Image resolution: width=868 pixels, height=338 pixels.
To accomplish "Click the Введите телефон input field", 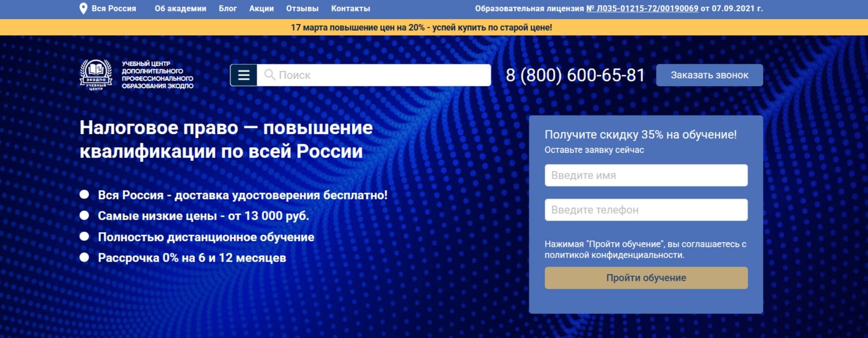I will (646, 210).
